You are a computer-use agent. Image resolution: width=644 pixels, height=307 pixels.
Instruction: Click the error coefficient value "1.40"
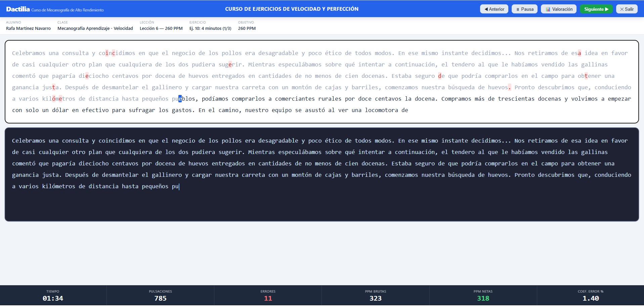(x=591, y=298)
